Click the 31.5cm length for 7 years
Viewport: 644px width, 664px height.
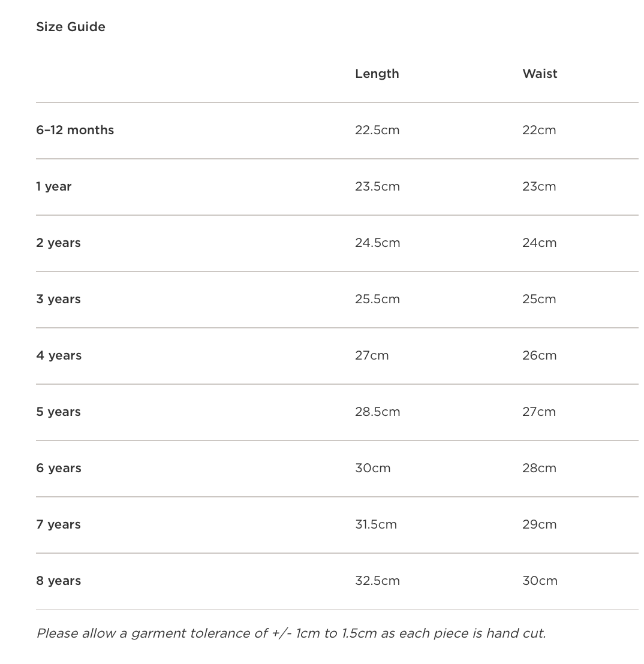(376, 524)
